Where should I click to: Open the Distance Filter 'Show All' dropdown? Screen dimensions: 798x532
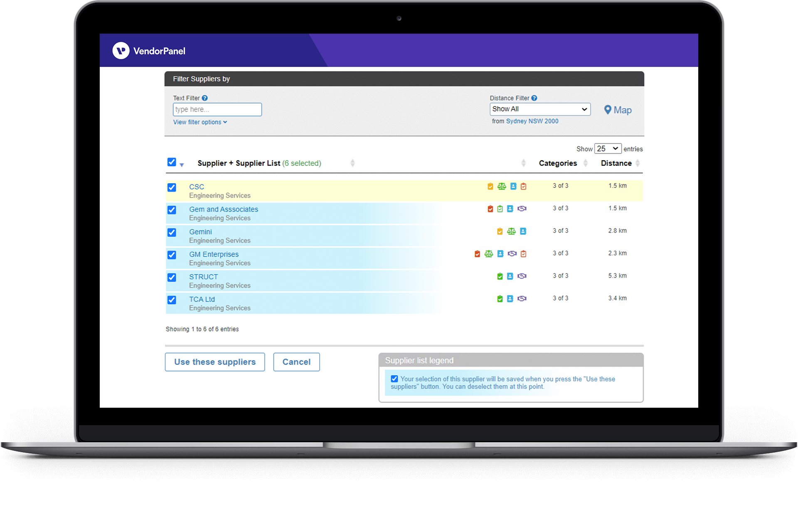click(540, 109)
